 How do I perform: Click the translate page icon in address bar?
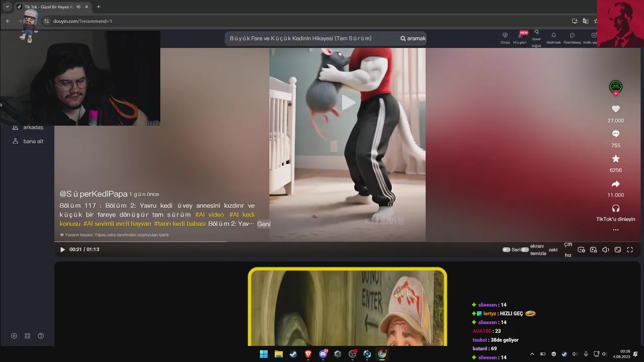coord(586,21)
